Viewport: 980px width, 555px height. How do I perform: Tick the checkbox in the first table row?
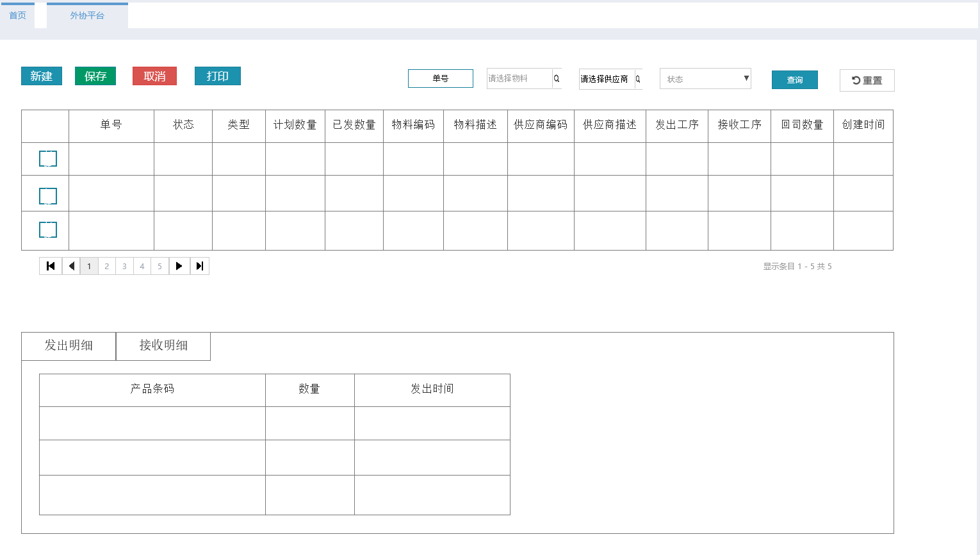click(48, 158)
